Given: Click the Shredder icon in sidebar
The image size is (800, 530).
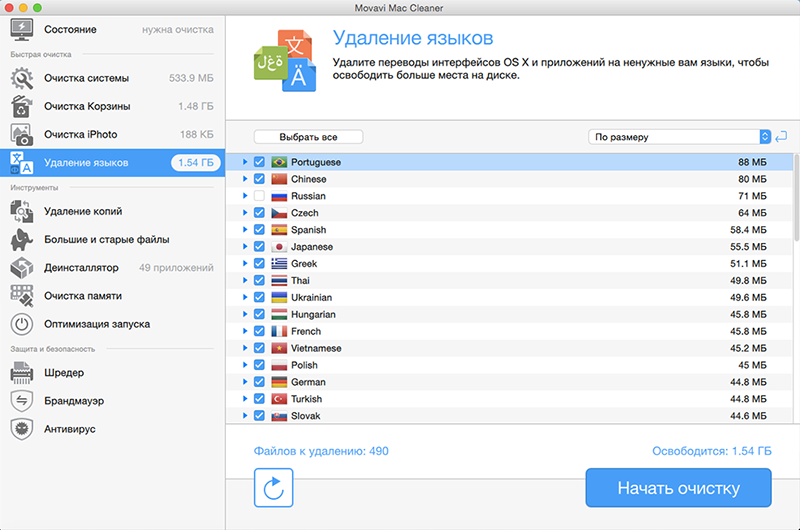Looking at the screenshot, I should coord(23,373).
